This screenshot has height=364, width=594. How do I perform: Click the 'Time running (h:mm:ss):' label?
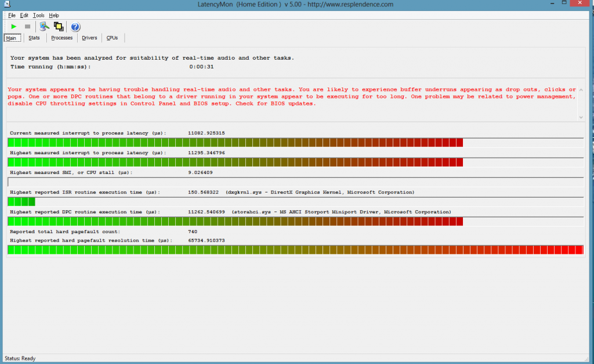pos(51,67)
